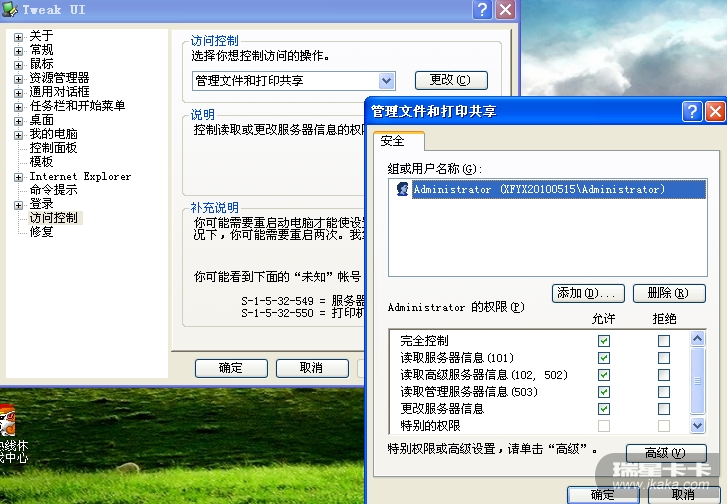Viewport: 727px width, 504px height.
Task: Click the S-1-5-32-550 text line
Action: [x=303, y=313]
